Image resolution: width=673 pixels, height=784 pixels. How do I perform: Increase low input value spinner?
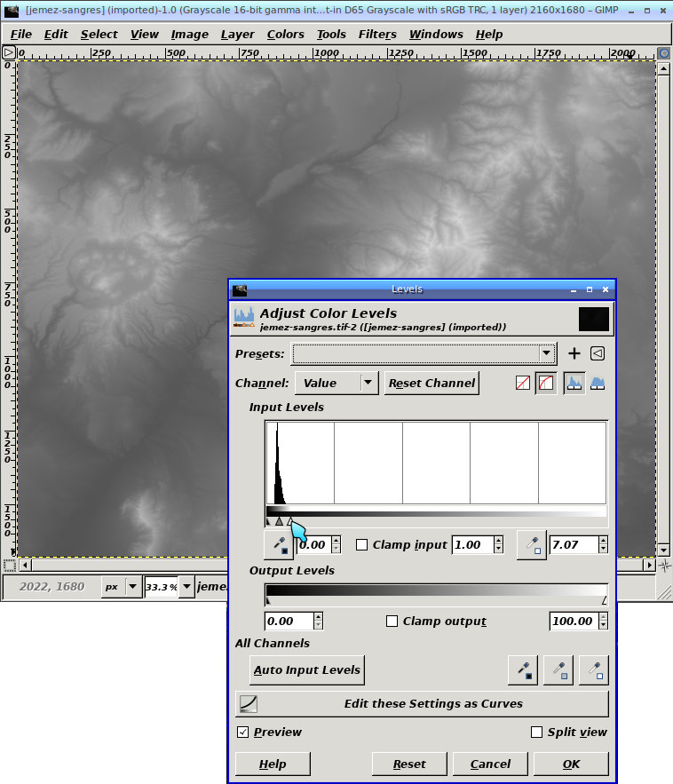336,540
